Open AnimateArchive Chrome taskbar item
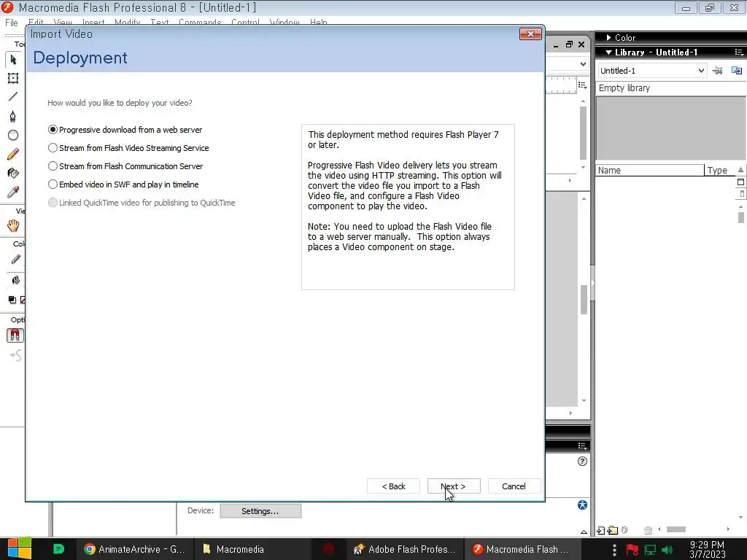The image size is (747, 560). (134, 549)
